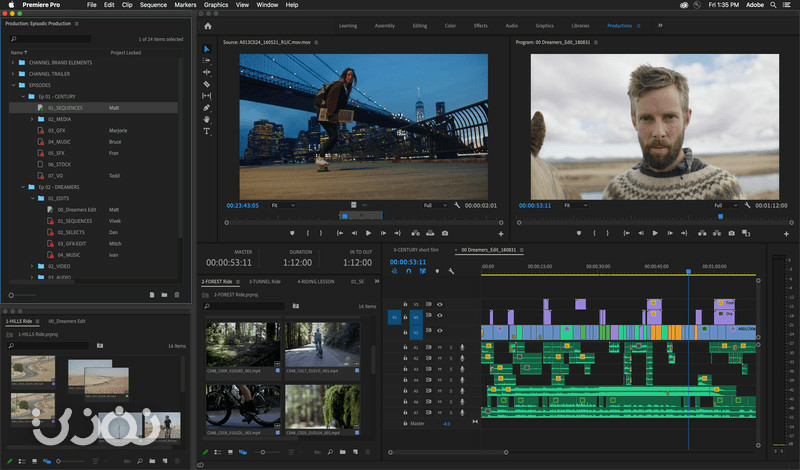Select the Selection tool arrow

(207, 49)
